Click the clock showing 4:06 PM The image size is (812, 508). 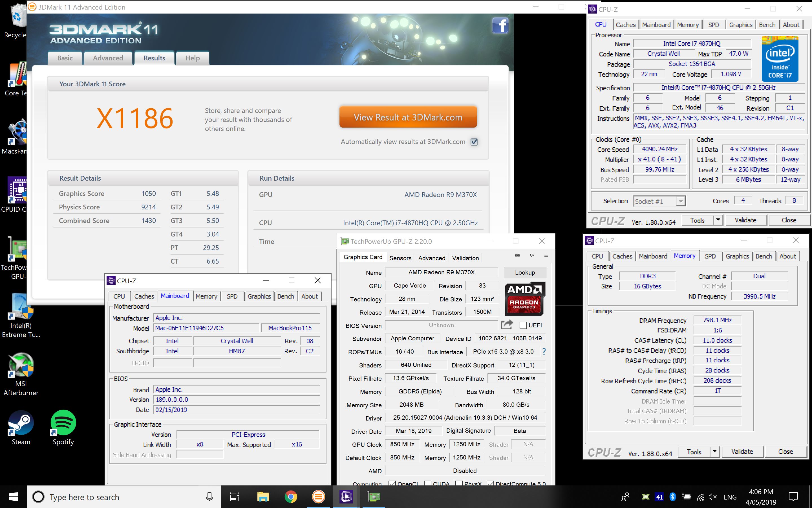[761, 492]
